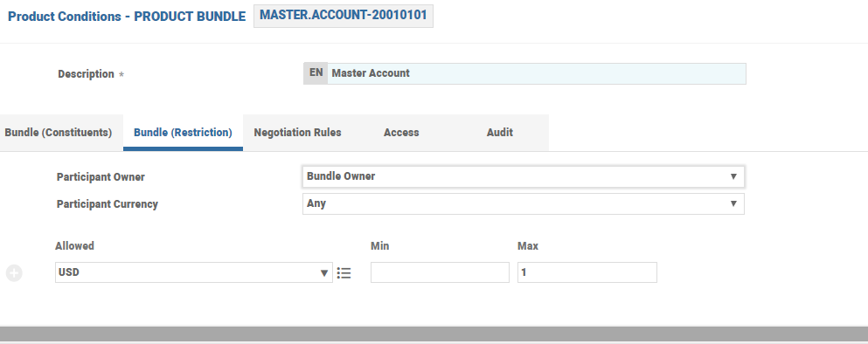The height and width of the screenshot is (344, 868).
Task: Click the Participant Currency label
Action: click(x=107, y=204)
